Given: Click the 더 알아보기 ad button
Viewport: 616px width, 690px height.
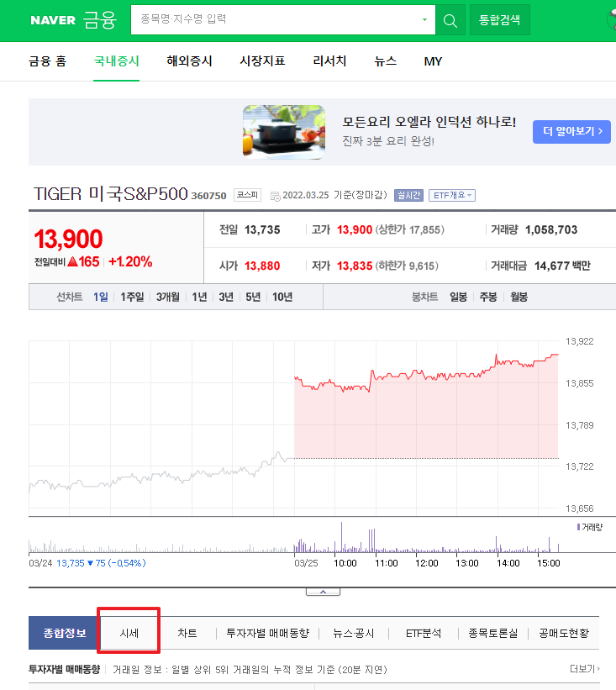Looking at the screenshot, I should pyautogui.click(x=571, y=132).
